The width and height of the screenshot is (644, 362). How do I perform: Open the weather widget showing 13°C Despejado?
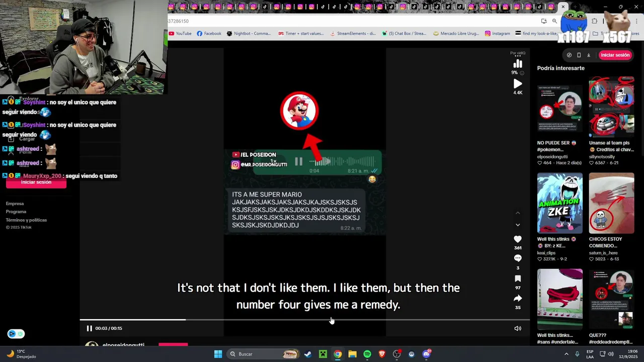tap(21, 354)
